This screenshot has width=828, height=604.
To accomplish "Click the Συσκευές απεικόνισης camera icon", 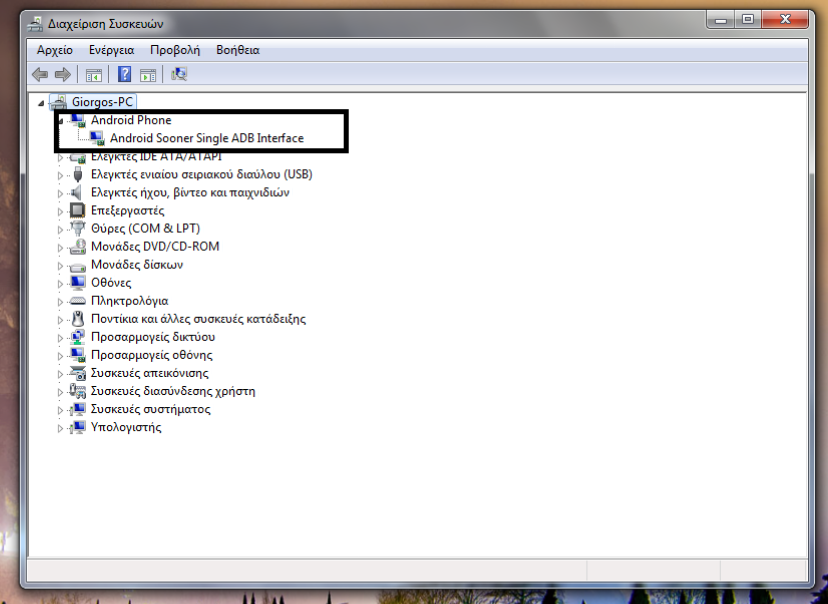I will point(78,373).
